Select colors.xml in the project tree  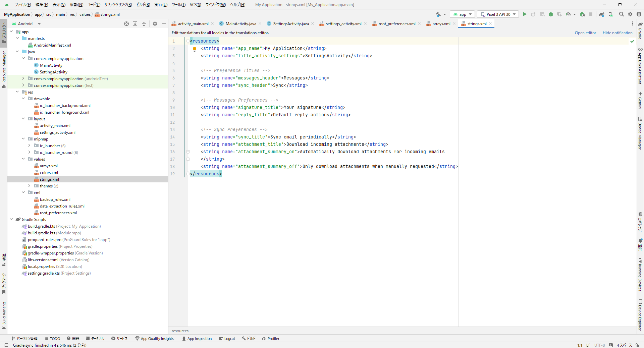(49, 173)
